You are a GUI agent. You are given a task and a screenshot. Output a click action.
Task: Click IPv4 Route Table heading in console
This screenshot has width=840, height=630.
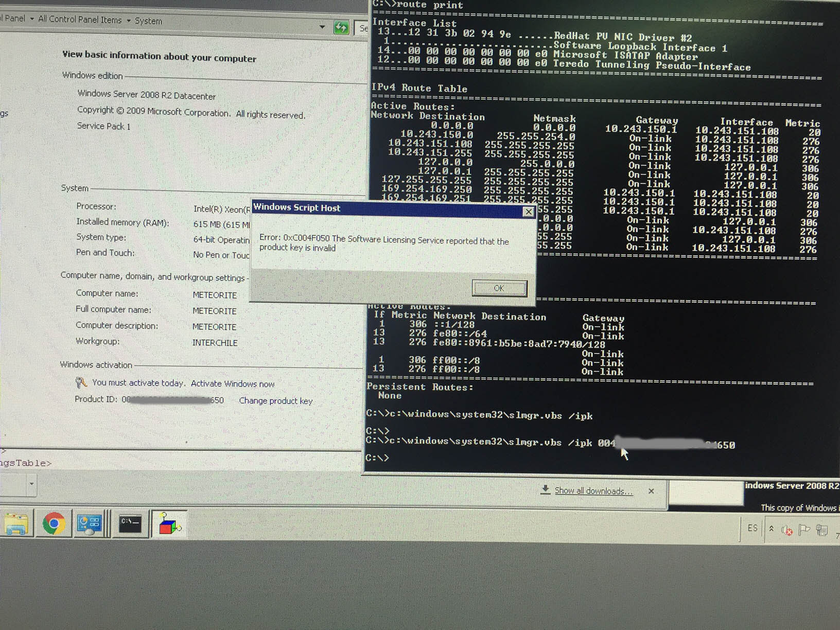(x=419, y=88)
